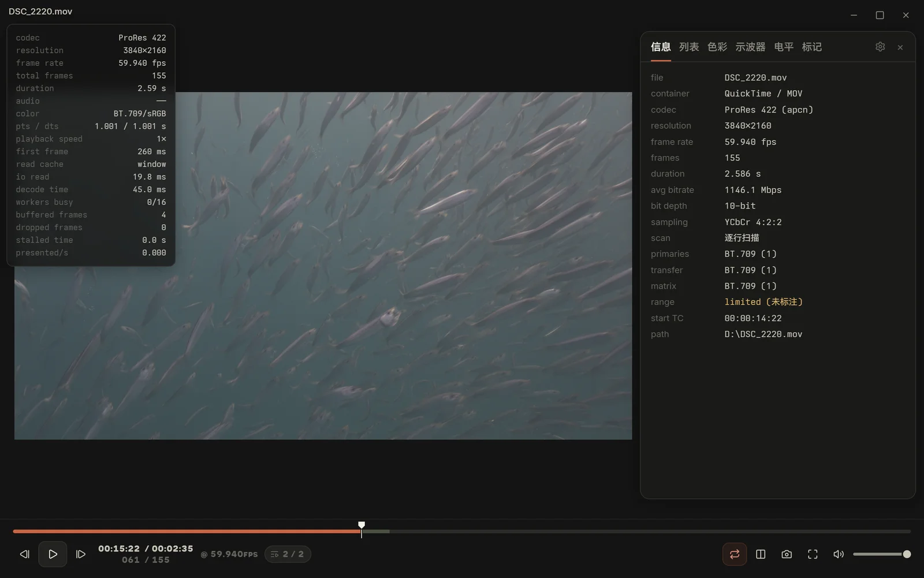Open the playlist 2 / 2 button
Image resolution: width=924 pixels, height=578 pixels.
(x=288, y=554)
